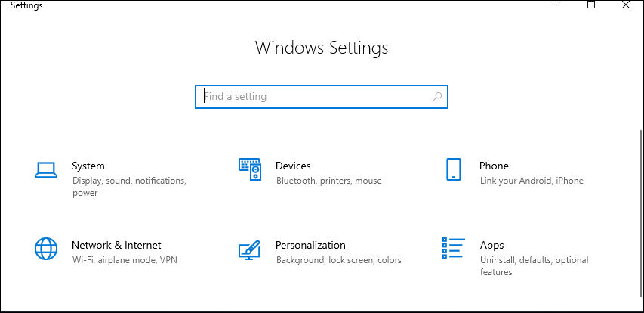Click the Personalization paintbrush icon
644x313 pixels.
pyautogui.click(x=250, y=249)
